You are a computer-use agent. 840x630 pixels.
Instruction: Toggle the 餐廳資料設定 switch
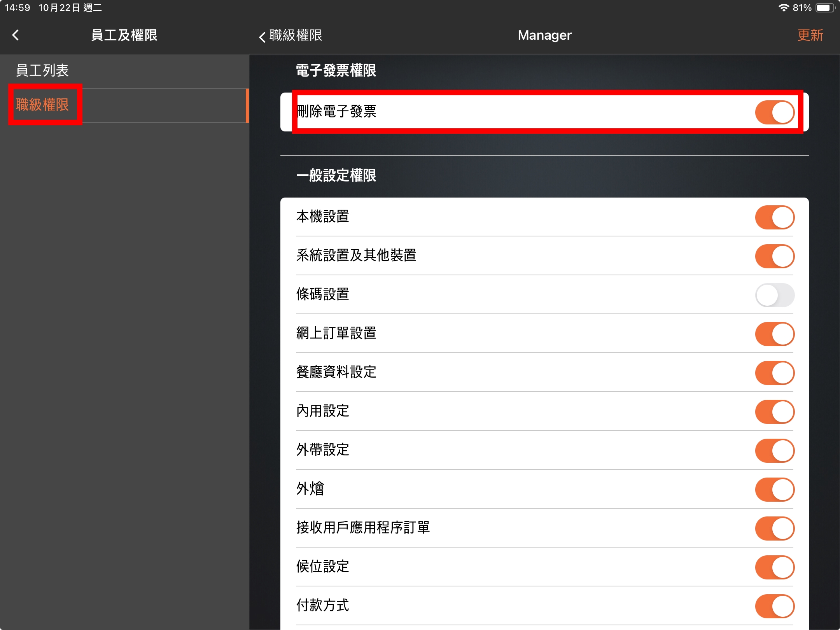point(775,373)
